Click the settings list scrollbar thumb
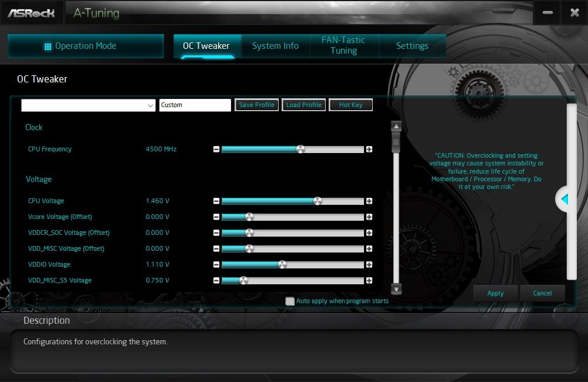The width and height of the screenshot is (588, 382). point(396,142)
